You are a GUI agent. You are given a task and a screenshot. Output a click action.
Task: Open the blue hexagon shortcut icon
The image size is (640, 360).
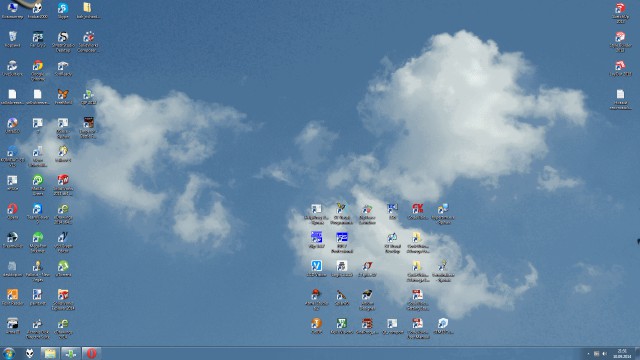pyautogui.click(x=442, y=325)
